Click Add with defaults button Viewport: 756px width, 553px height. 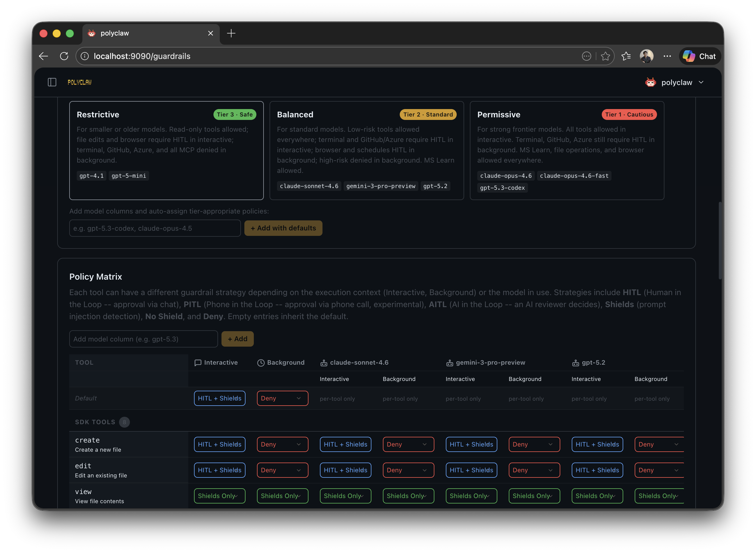click(x=283, y=228)
